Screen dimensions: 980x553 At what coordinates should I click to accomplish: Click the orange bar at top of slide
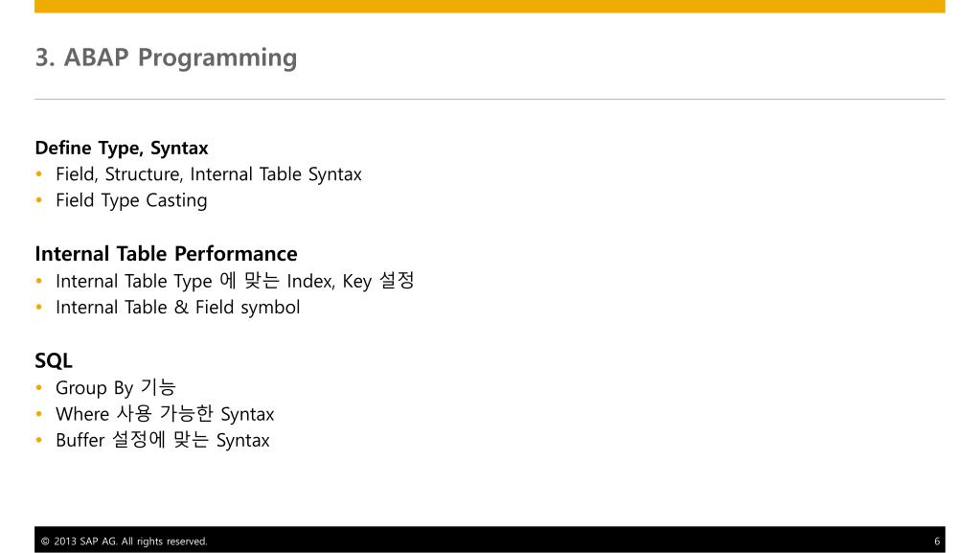pyautogui.click(x=490, y=7)
